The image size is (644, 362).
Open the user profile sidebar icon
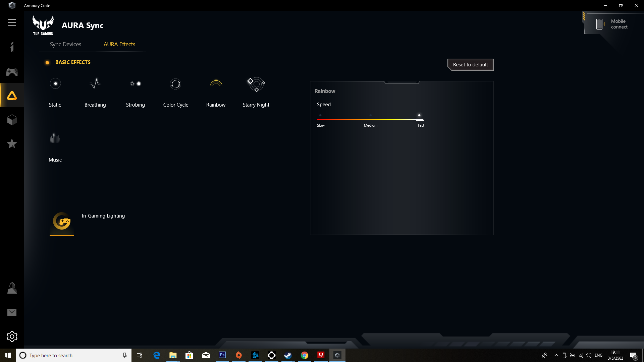coord(12,288)
